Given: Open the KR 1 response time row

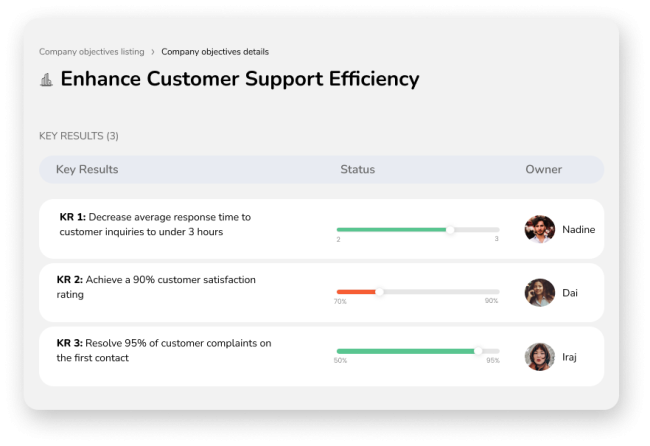Looking at the screenshot, I should [155, 224].
